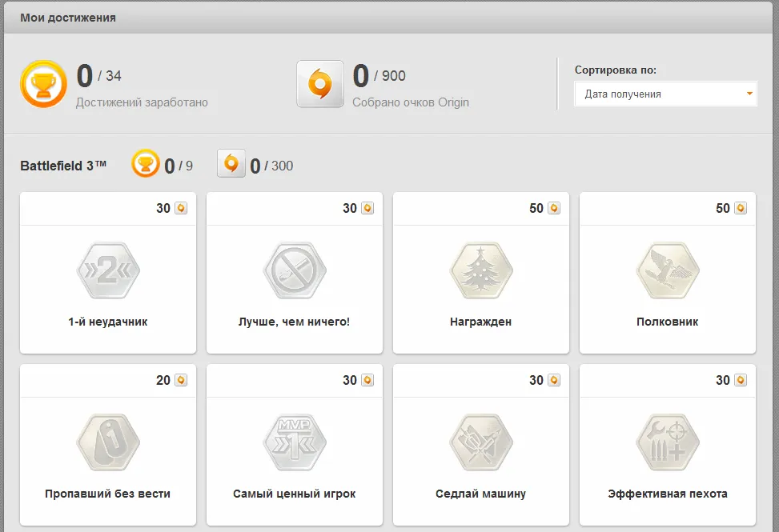Image resolution: width=779 pixels, height=532 pixels.
Task: Click the gold trophy icon beside 0 / 34
Action: (x=44, y=84)
